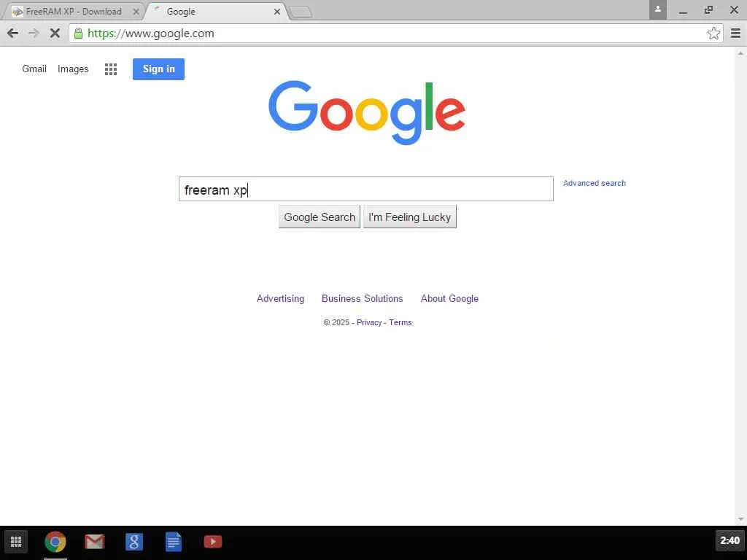Open a new tab with the new tab button
The height and width of the screenshot is (560, 747).
(301, 12)
